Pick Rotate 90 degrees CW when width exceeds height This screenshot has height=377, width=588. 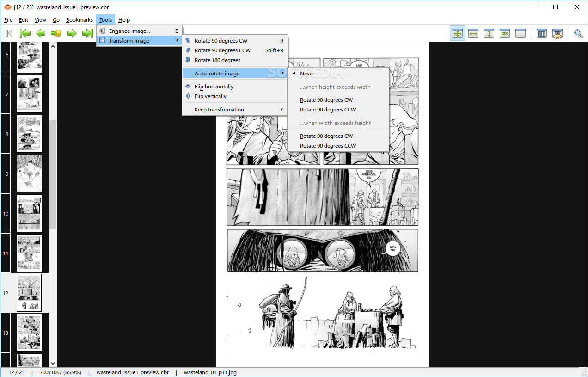338,136
